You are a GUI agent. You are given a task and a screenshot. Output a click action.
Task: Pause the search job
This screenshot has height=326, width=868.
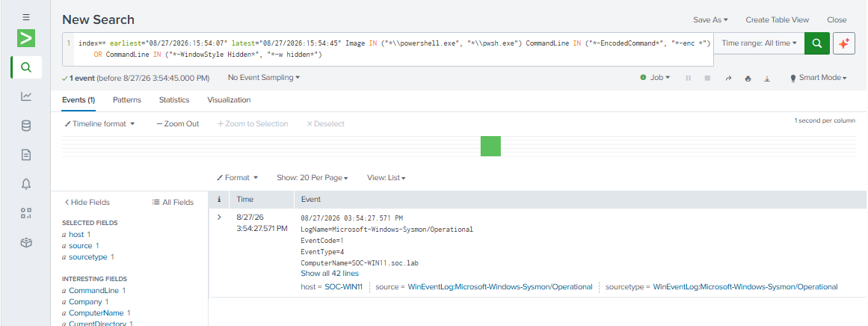(689, 78)
